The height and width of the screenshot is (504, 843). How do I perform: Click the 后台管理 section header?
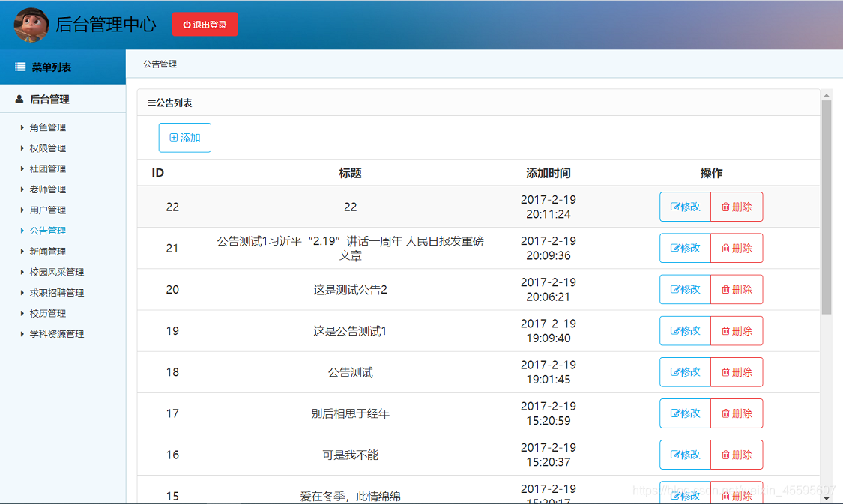pos(63,100)
